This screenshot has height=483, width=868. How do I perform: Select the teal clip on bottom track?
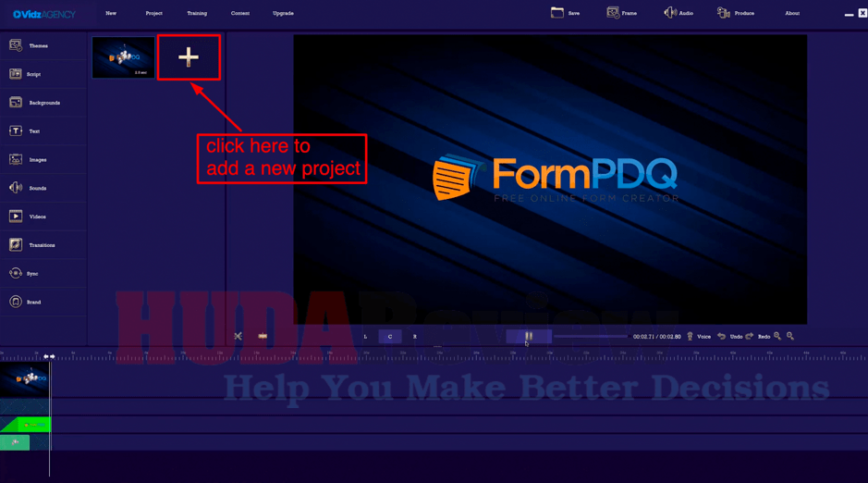(x=15, y=442)
